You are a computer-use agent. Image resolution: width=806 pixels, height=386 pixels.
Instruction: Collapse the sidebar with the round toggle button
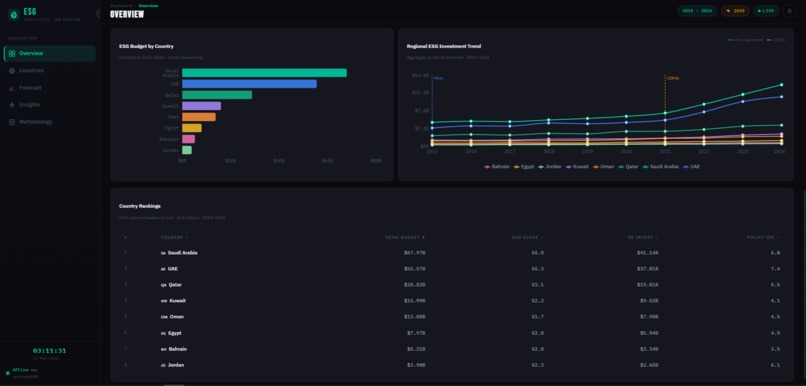click(98, 13)
